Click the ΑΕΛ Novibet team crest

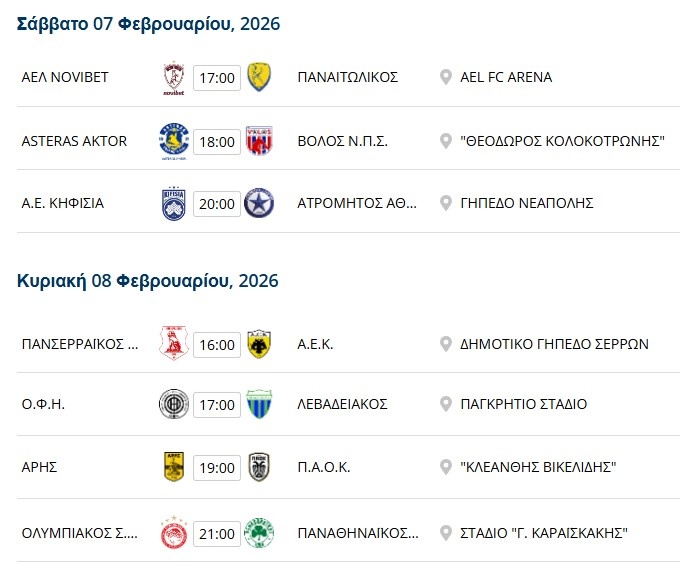point(173,77)
